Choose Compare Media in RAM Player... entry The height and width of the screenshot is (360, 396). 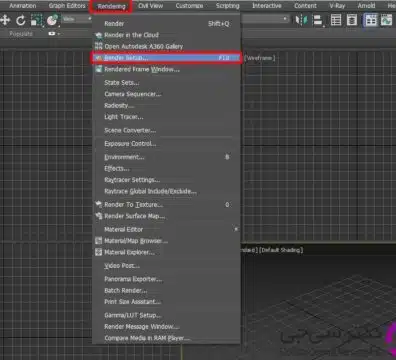[166, 338]
